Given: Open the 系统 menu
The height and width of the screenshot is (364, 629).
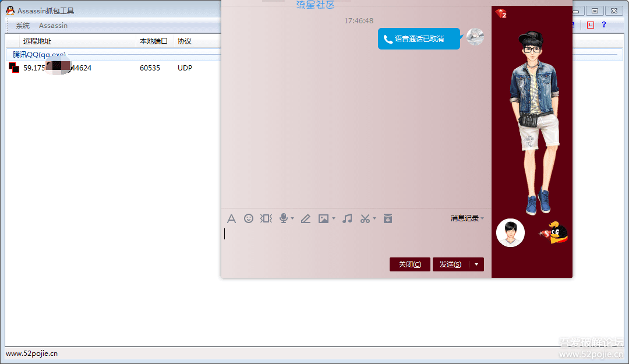Looking at the screenshot, I should point(23,26).
